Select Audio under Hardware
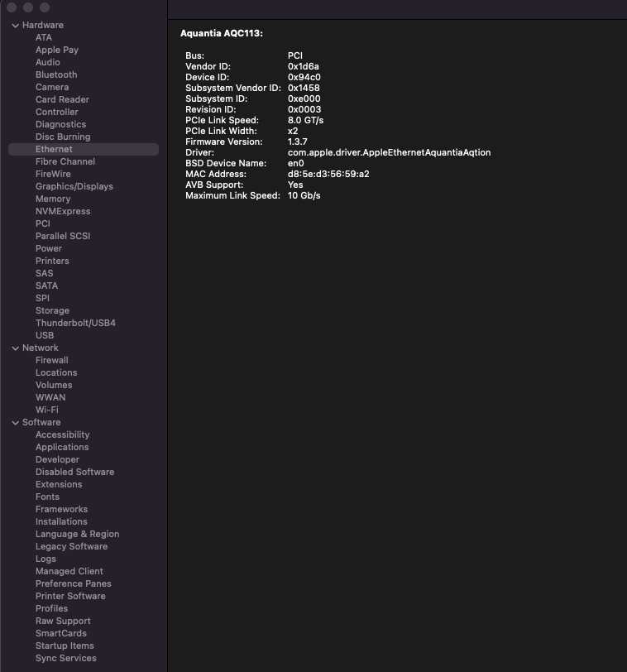The height and width of the screenshot is (672, 627). tap(47, 63)
